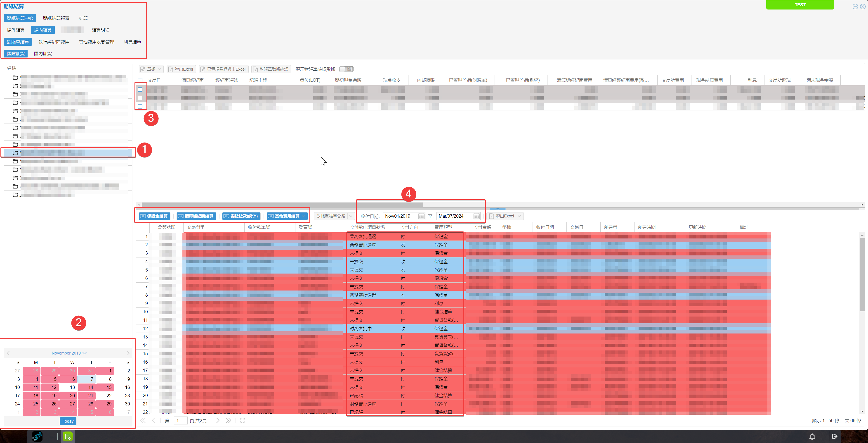
Task: Refresh the lower grid data
Action: 242,420
